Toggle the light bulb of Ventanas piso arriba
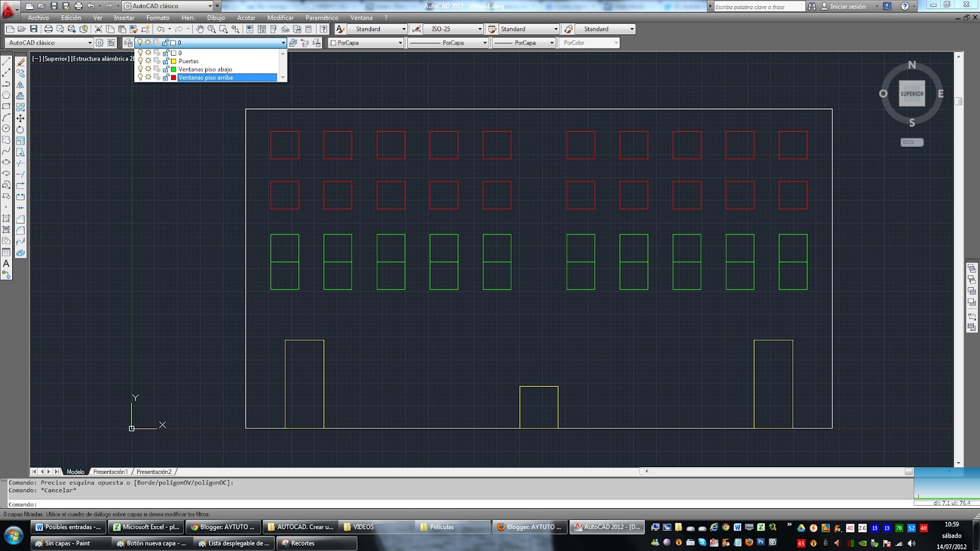980x551 pixels. pos(140,78)
